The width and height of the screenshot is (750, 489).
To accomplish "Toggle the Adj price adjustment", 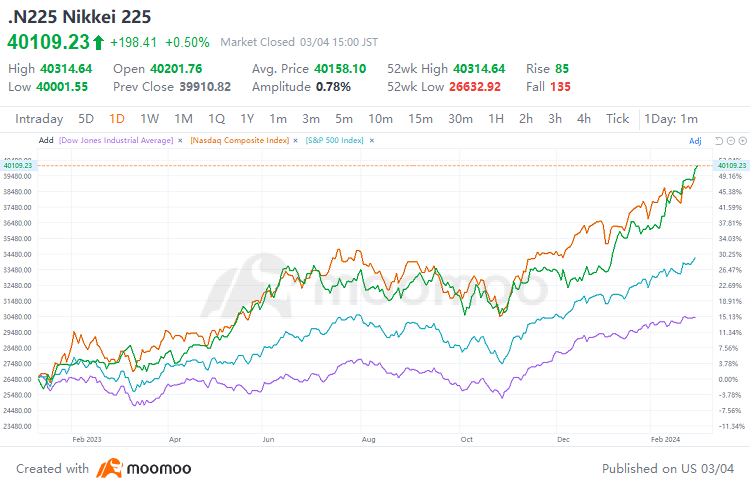I will click(x=695, y=141).
